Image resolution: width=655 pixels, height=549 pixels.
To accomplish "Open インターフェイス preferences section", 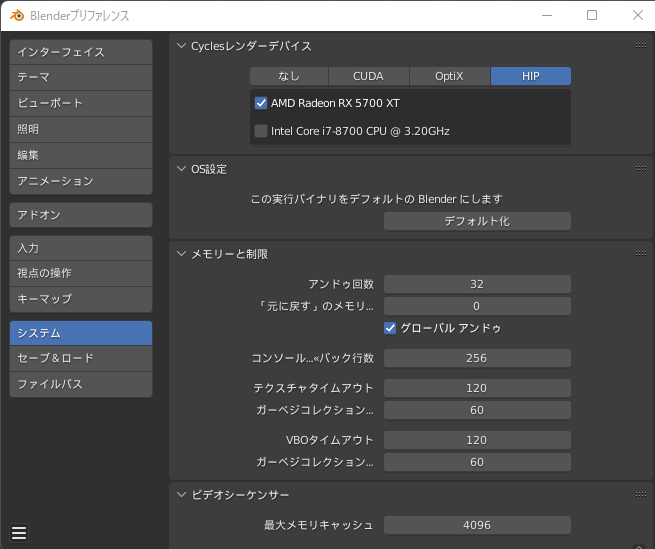I will [81, 52].
